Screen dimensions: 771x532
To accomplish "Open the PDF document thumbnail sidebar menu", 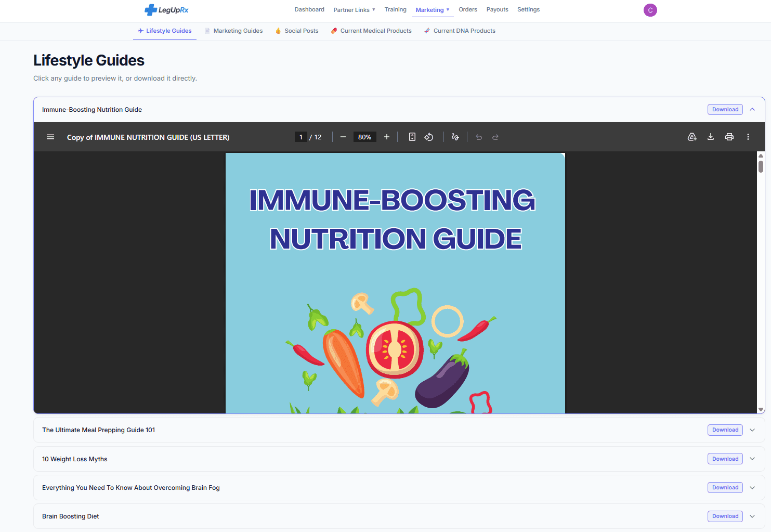I will click(x=50, y=137).
